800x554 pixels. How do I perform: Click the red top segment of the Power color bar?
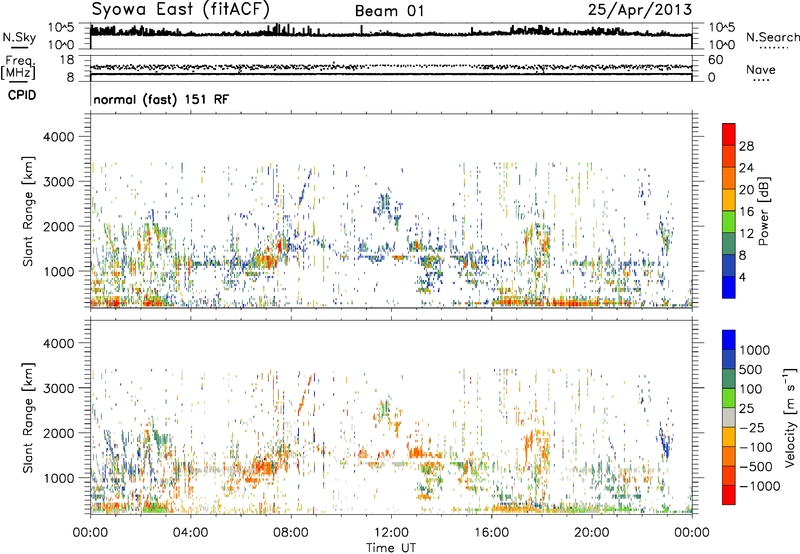pyautogui.click(x=729, y=134)
